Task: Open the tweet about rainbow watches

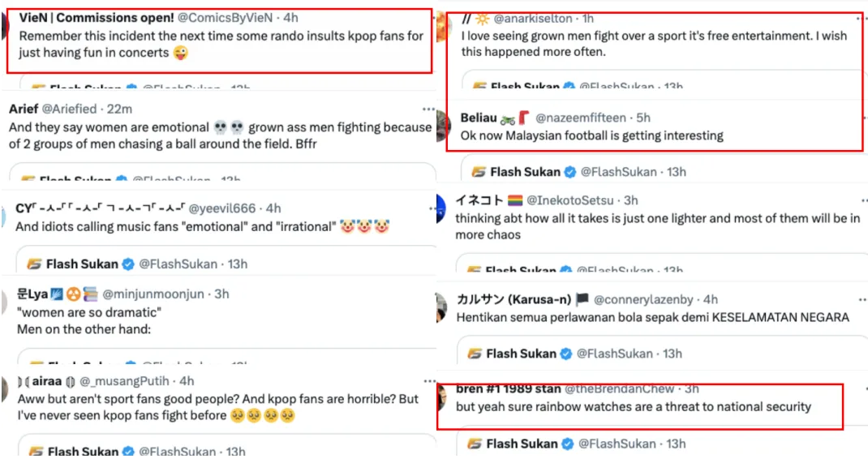Action: [633, 407]
